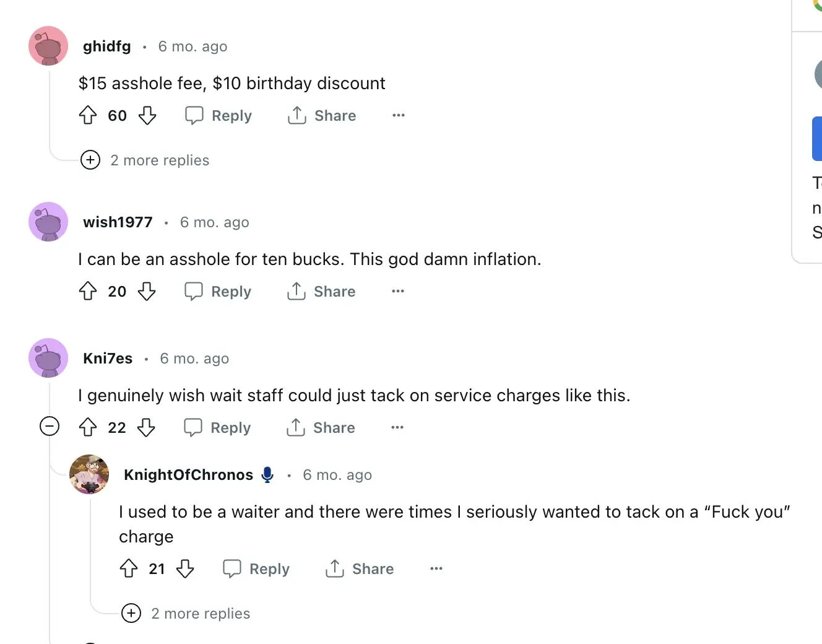Share wish1977's comment
Image resolution: width=822 pixels, height=644 pixels.
tap(321, 292)
